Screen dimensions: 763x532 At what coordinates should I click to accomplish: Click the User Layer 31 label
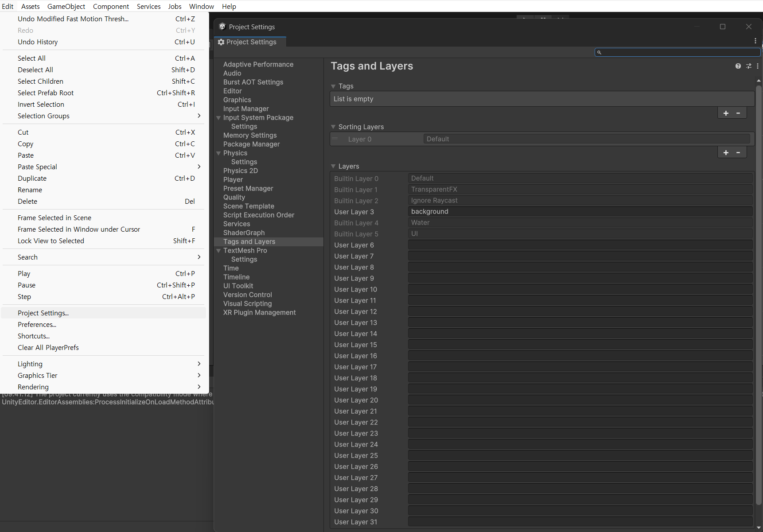click(356, 522)
